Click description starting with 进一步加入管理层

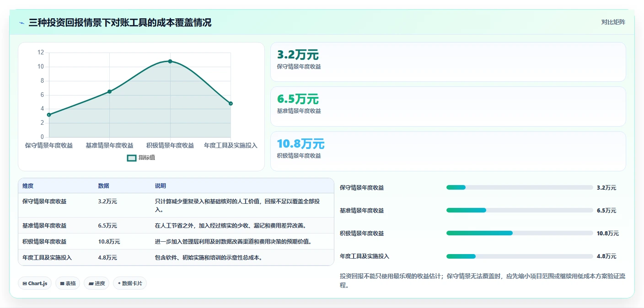[233, 241]
